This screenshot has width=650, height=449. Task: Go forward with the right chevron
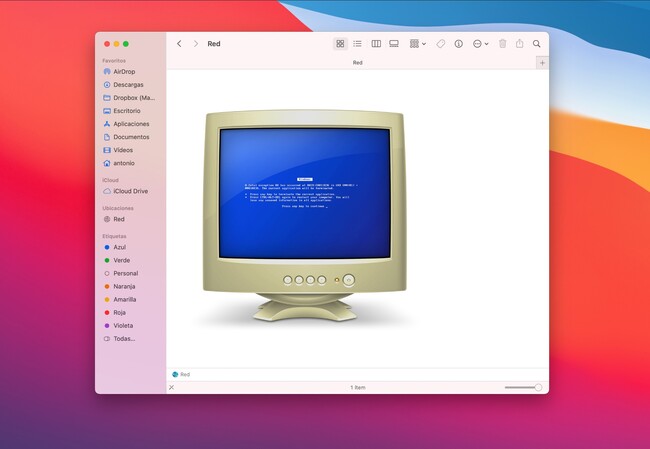click(x=196, y=44)
